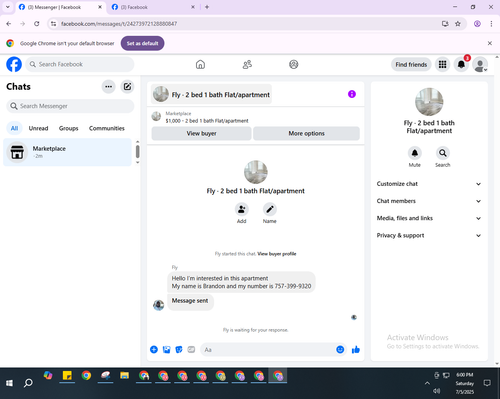Open the Facebook menu grid icon

[x=442, y=64]
